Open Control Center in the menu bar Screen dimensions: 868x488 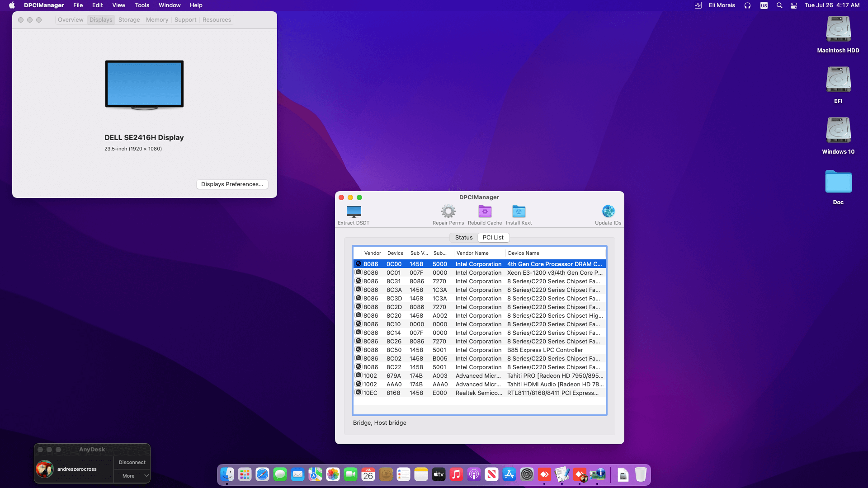pyautogui.click(x=793, y=5)
